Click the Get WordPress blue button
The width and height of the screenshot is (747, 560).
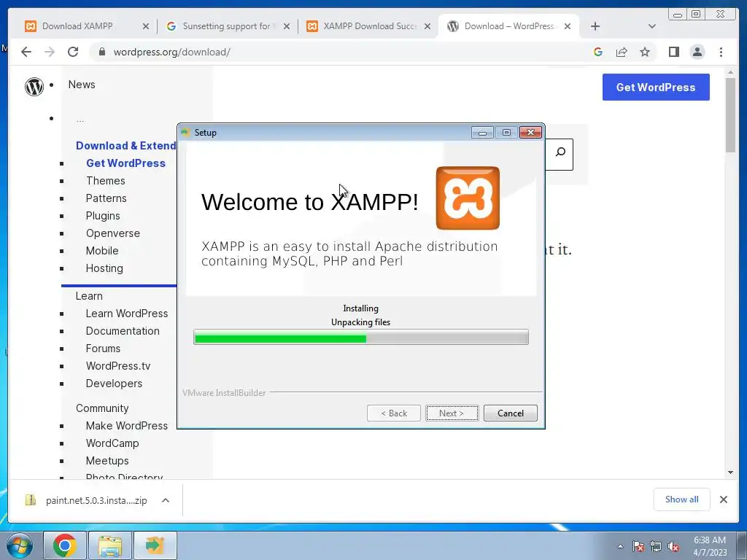tap(656, 87)
